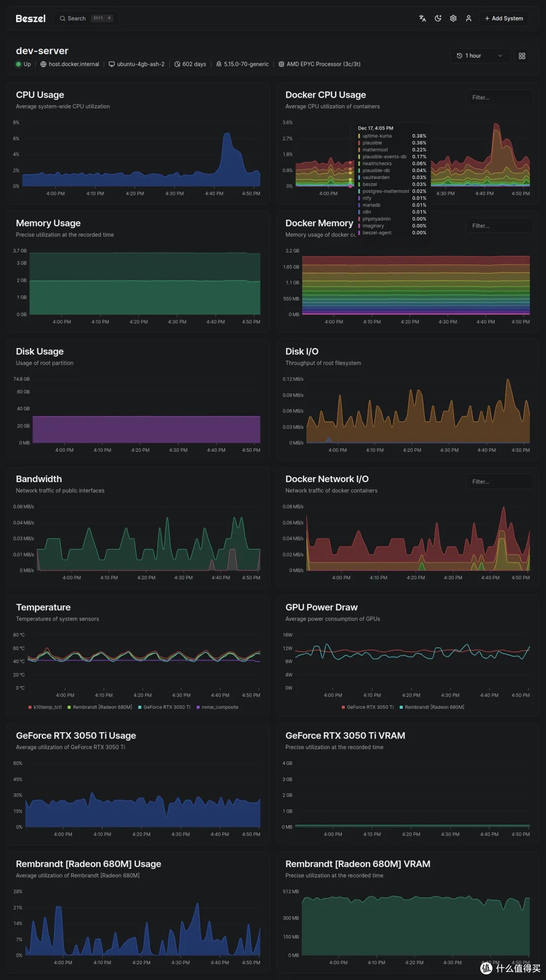Screen dimensions: 546x980
Task: Click the AMD EPYC Processor (3c/3t) text
Action: 324,64
